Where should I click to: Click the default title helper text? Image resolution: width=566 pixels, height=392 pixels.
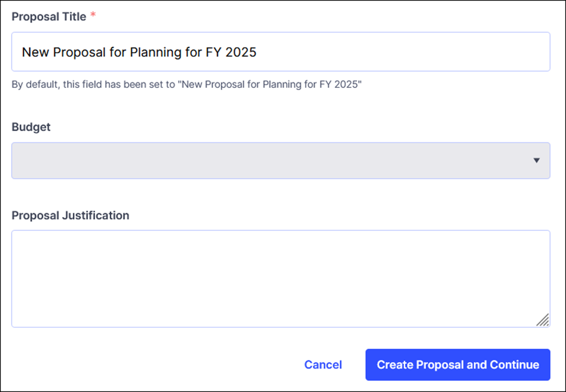[187, 84]
